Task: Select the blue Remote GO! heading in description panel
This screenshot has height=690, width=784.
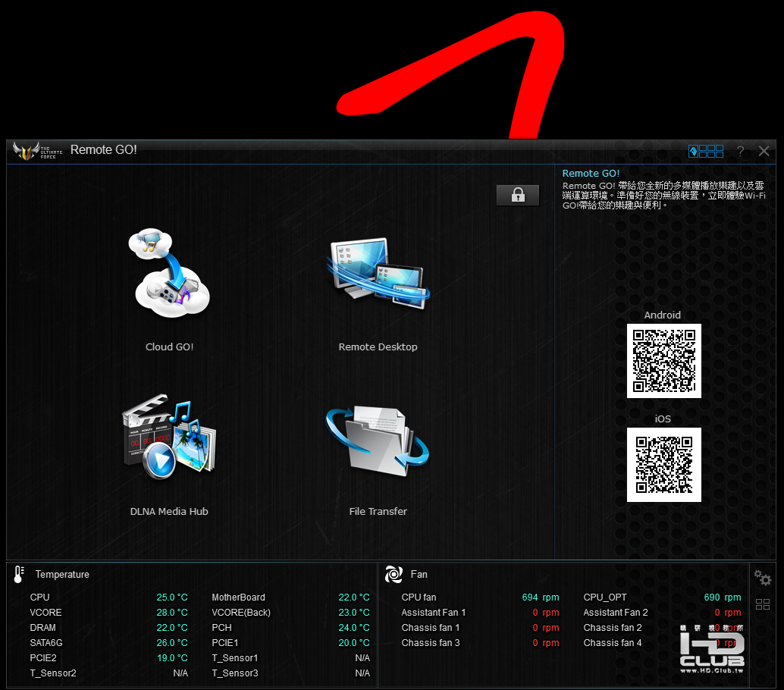Action: [x=591, y=174]
